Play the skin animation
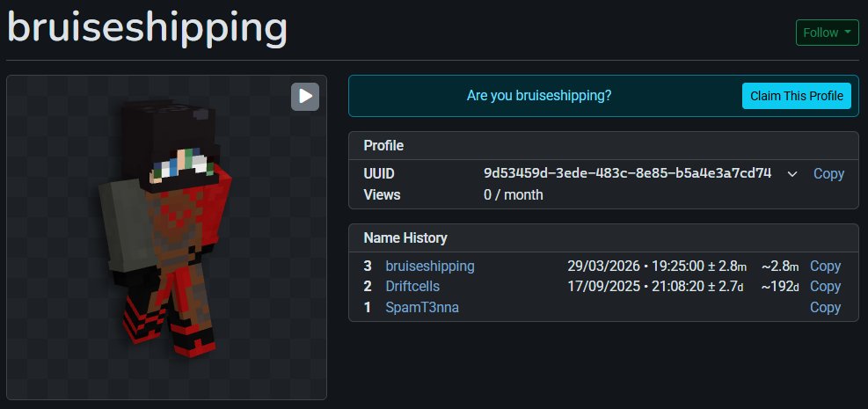The image size is (868, 409). pyautogui.click(x=305, y=96)
